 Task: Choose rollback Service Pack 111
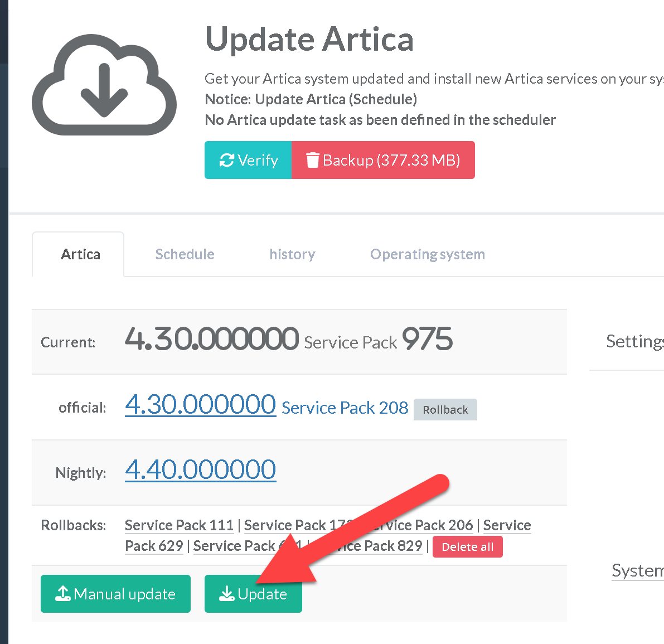[x=179, y=525]
